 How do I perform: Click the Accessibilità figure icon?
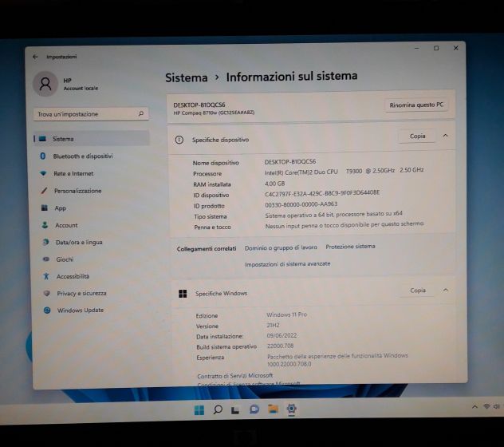pos(46,276)
